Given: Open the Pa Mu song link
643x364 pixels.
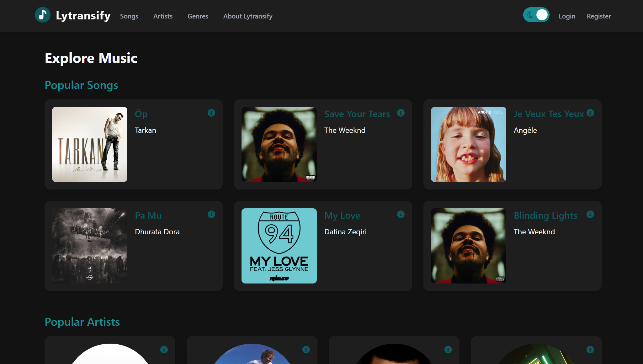Looking at the screenshot, I should [x=148, y=216].
